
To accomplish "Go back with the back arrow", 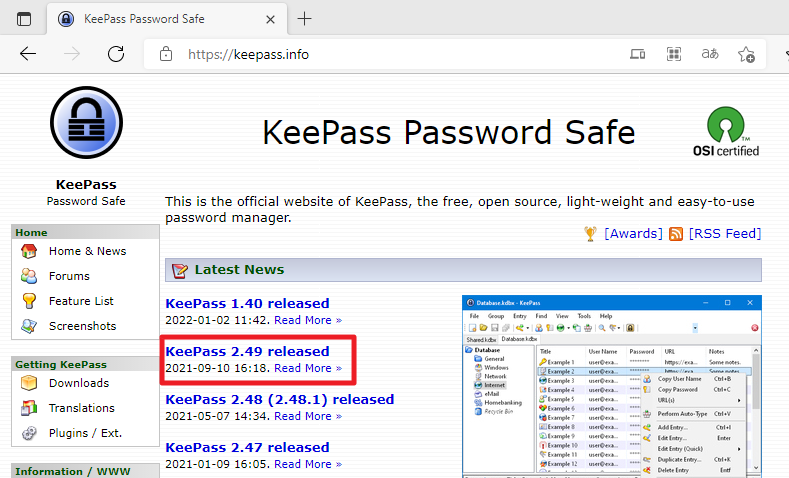I will coord(28,54).
